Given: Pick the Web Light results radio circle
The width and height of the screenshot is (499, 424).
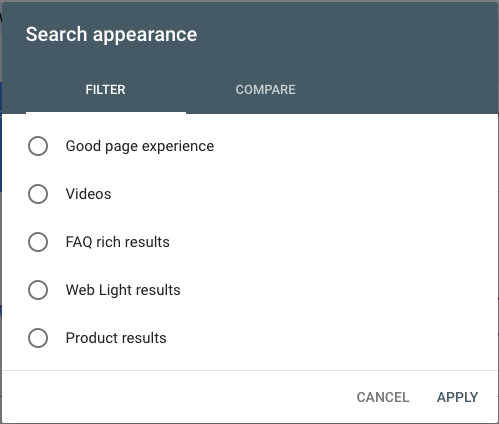Looking at the screenshot, I should (38, 290).
